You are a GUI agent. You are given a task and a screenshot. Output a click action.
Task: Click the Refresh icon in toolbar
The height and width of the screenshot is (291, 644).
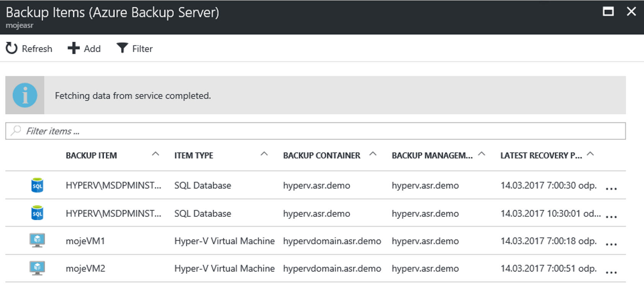click(x=11, y=48)
